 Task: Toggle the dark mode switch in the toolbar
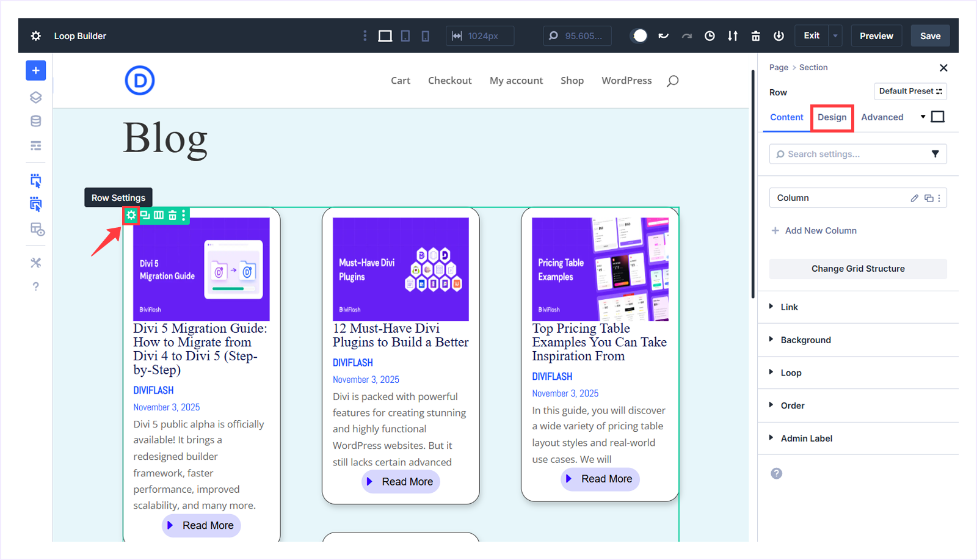click(x=639, y=35)
